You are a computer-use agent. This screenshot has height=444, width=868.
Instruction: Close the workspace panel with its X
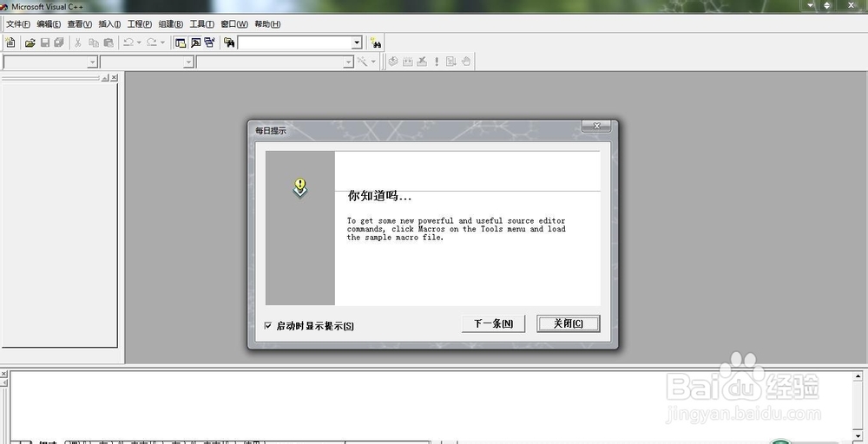[114, 78]
